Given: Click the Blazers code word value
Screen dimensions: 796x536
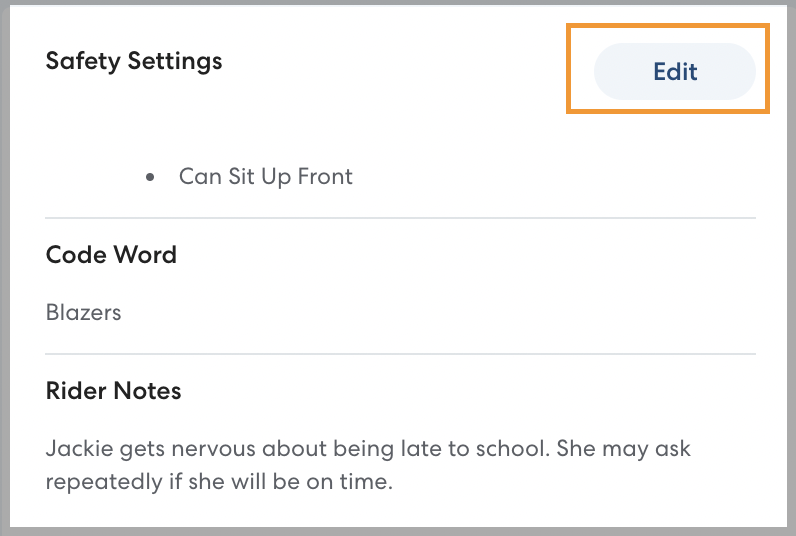Looking at the screenshot, I should tap(83, 312).
